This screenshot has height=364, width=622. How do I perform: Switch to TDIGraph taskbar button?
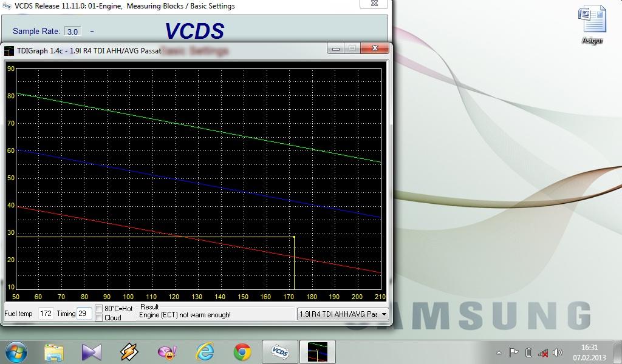(317, 352)
